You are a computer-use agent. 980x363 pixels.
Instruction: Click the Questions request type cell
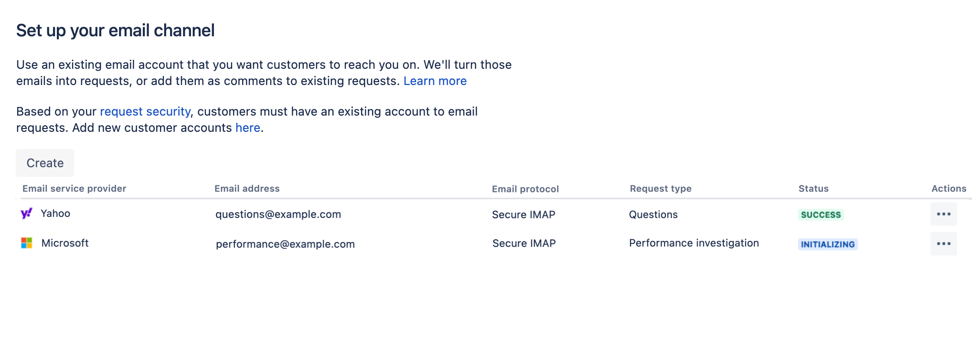(x=653, y=214)
